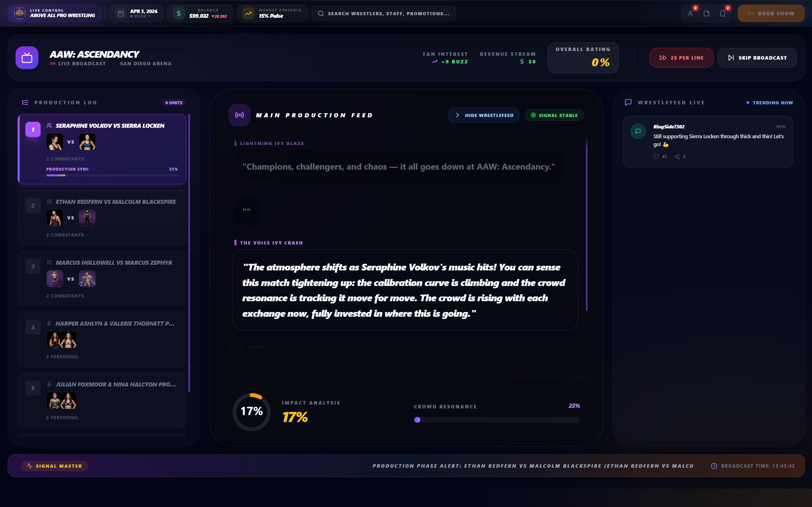
Task: Select Ethan Redfern vs Malcolm Blackspire segment
Action: click(x=102, y=217)
